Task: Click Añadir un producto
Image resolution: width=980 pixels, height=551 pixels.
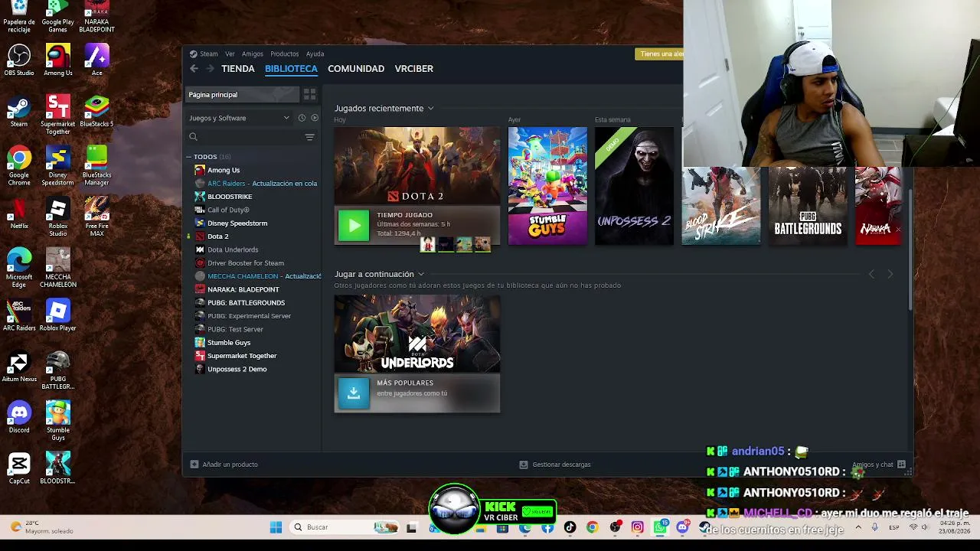Action: [224, 465]
